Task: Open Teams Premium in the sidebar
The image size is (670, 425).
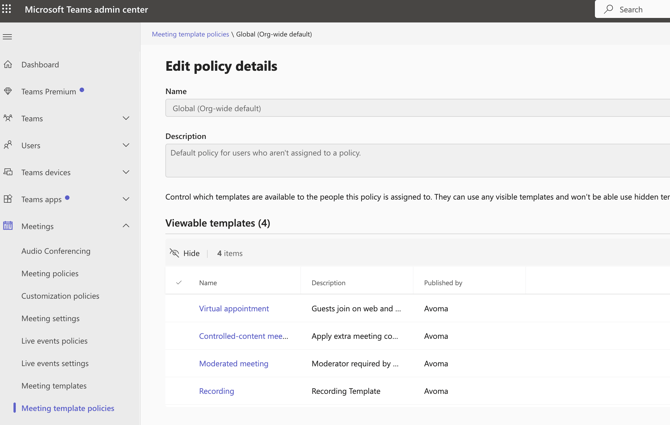Action: [x=49, y=91]
